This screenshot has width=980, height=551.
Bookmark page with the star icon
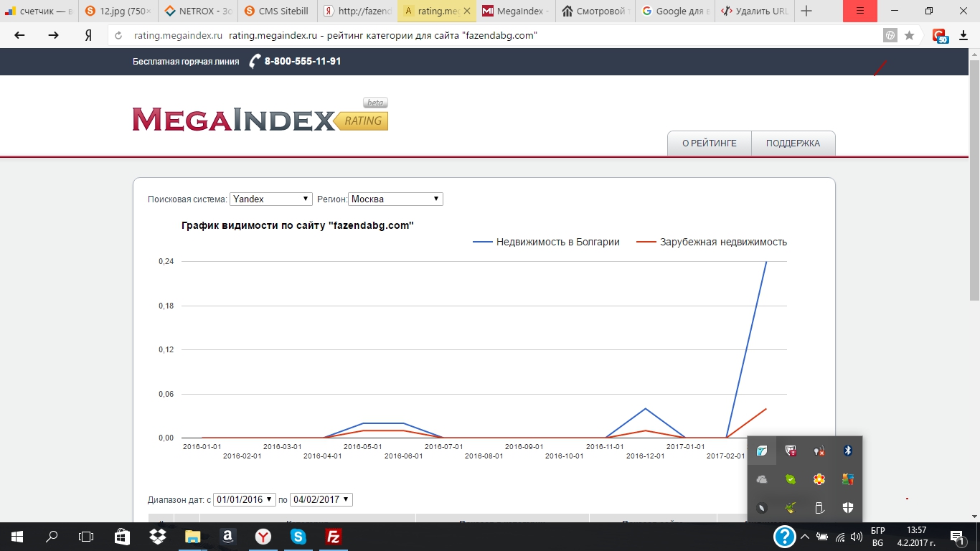pyautogui.click(x=909, y=35)
